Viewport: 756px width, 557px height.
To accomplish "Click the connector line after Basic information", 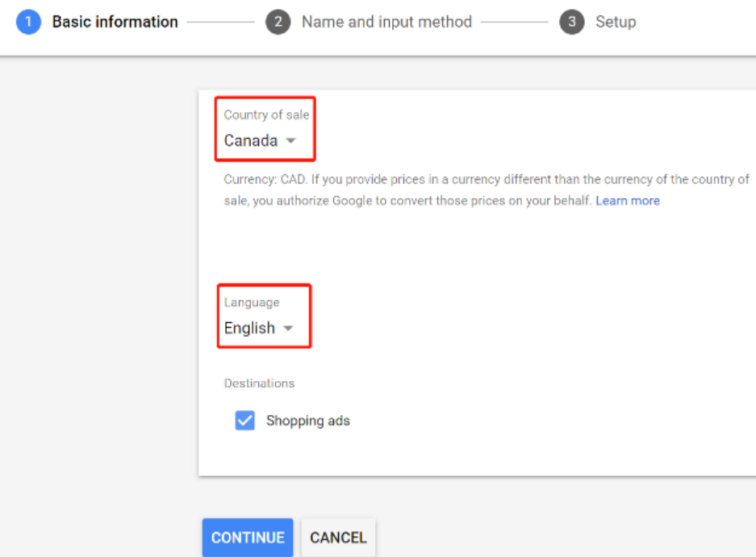I will [x=220, y=22].
